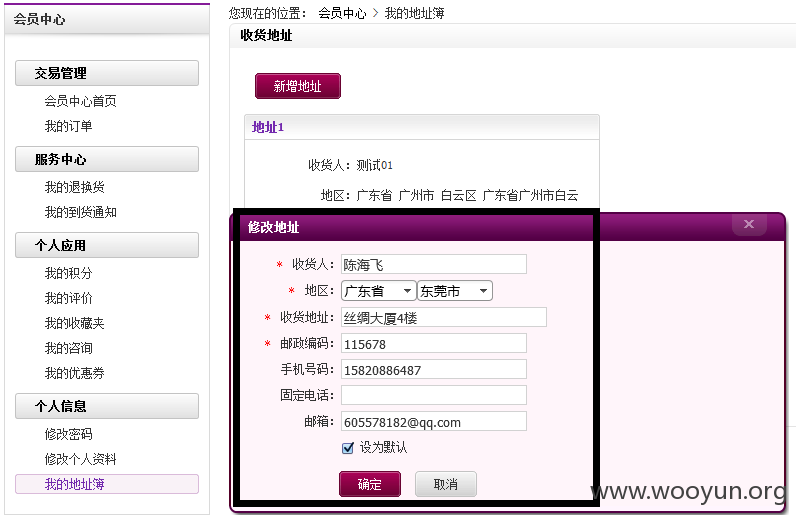Open 会员中心首页 in the sidebar

pos(80,101)
